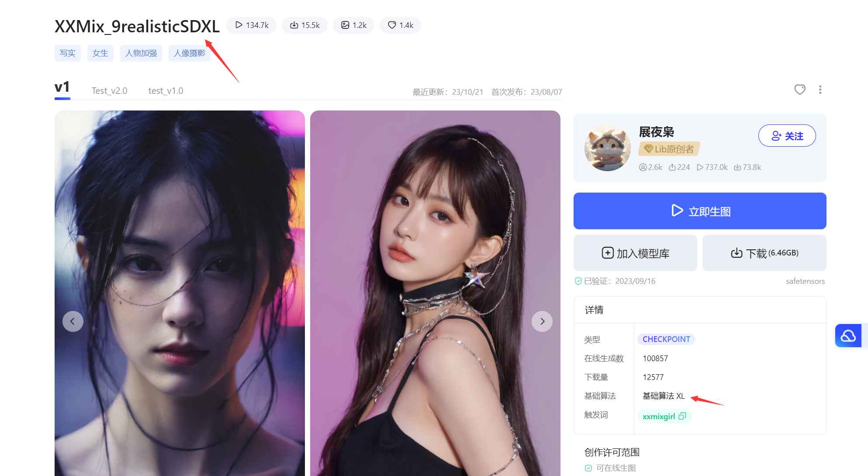Click the xxmixgirl trigger word copy icon
This screenshot has height=476, width=868.
681,416
